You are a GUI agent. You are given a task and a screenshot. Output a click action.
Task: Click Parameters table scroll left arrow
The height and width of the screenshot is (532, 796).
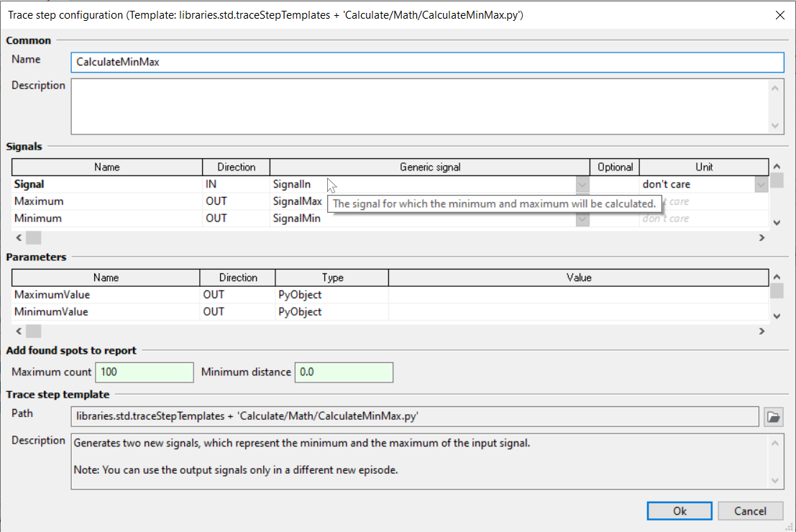pos(19,331)
